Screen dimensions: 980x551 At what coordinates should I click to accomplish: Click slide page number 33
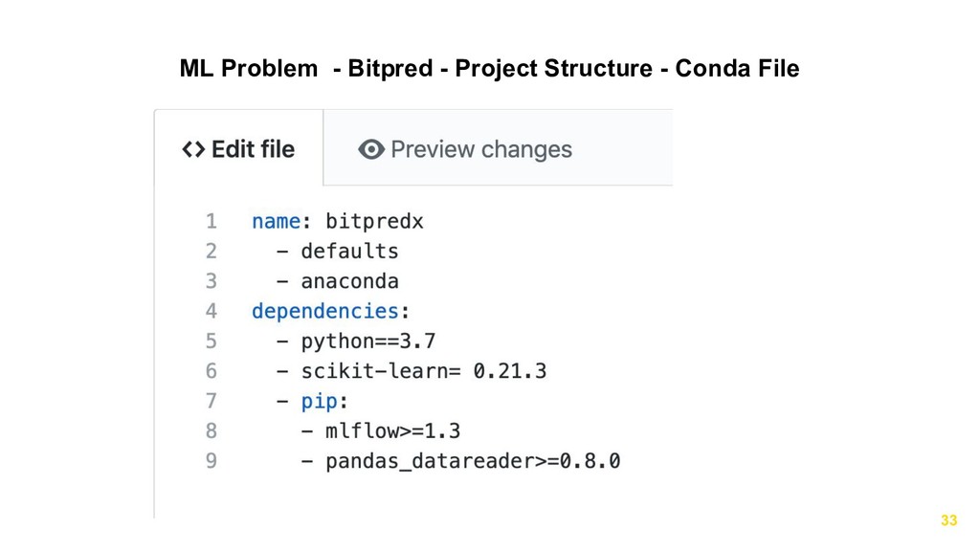pos(948,520)
